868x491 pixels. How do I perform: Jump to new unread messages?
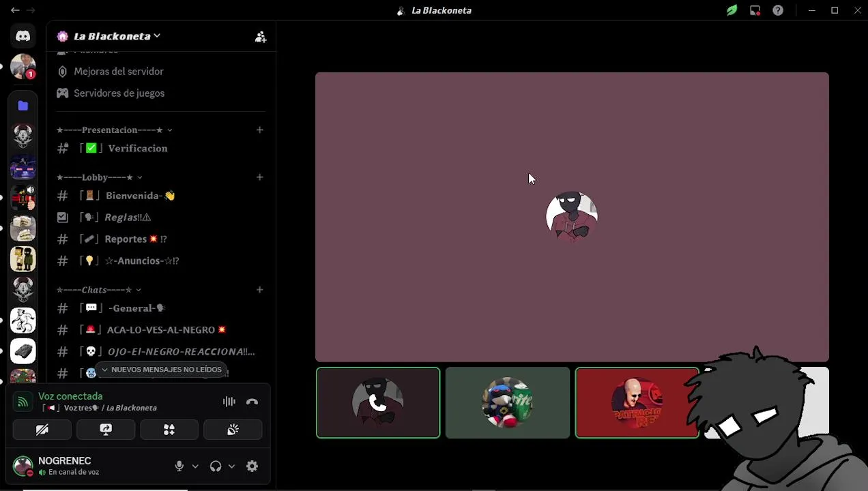(x=161, y=370)
